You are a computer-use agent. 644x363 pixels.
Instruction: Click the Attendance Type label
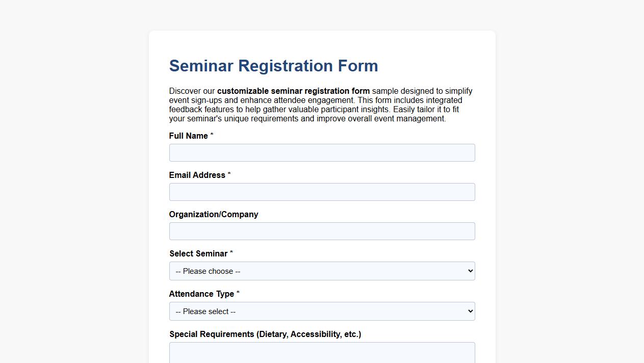coord(201,294)
